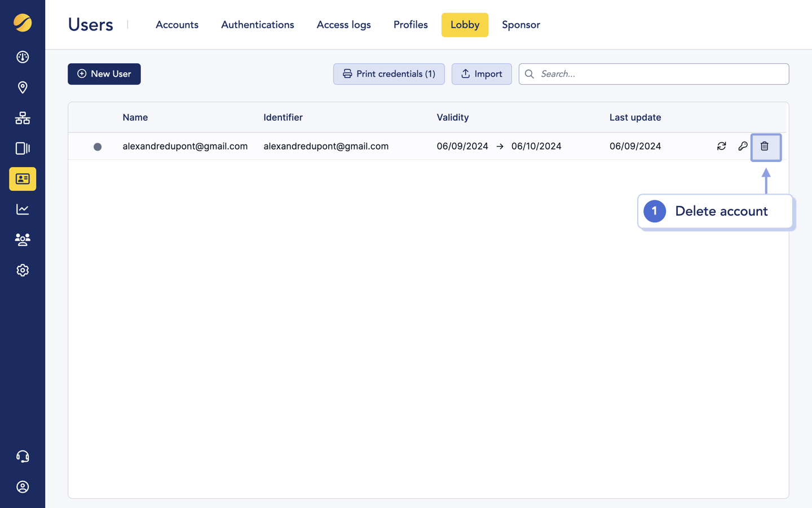Click the group management icon in sidebar
The image size is (812, 508).
click(23, 240)
